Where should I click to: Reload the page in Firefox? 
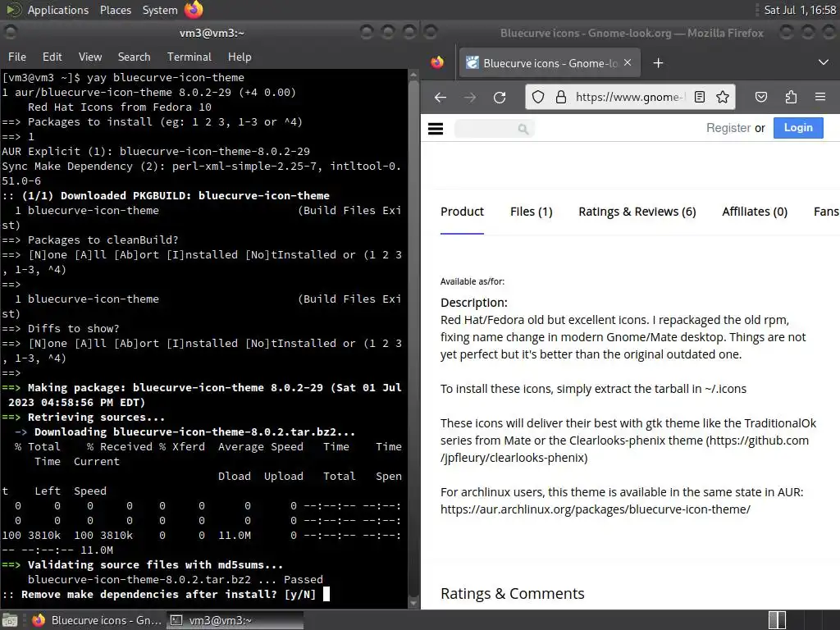[500, 97]
